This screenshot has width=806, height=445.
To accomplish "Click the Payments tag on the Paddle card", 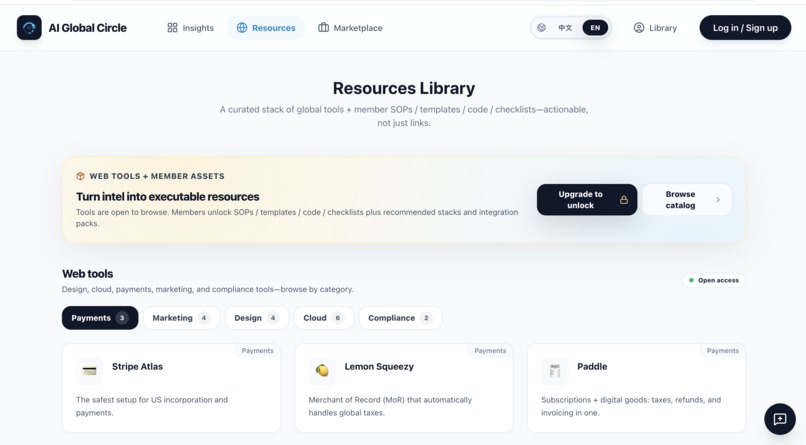I will [x=723, y=350].
